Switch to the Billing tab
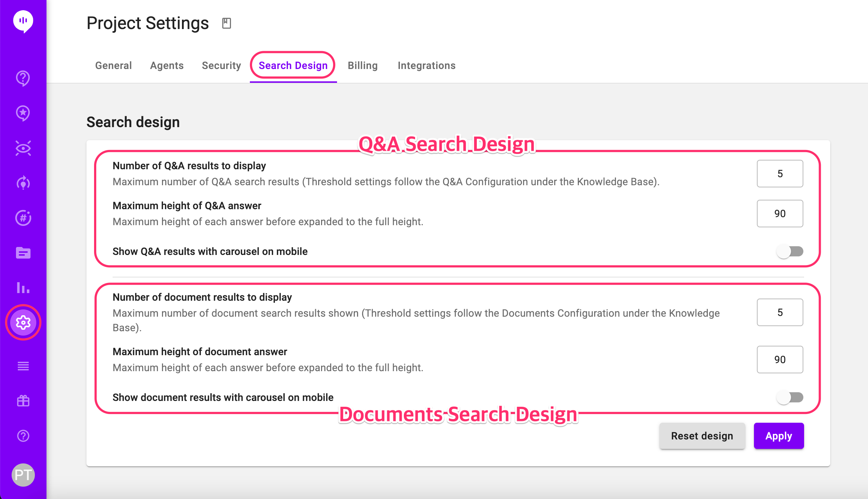Image resolution: width=868 pixels, height=499 pixels. point(362,65)
